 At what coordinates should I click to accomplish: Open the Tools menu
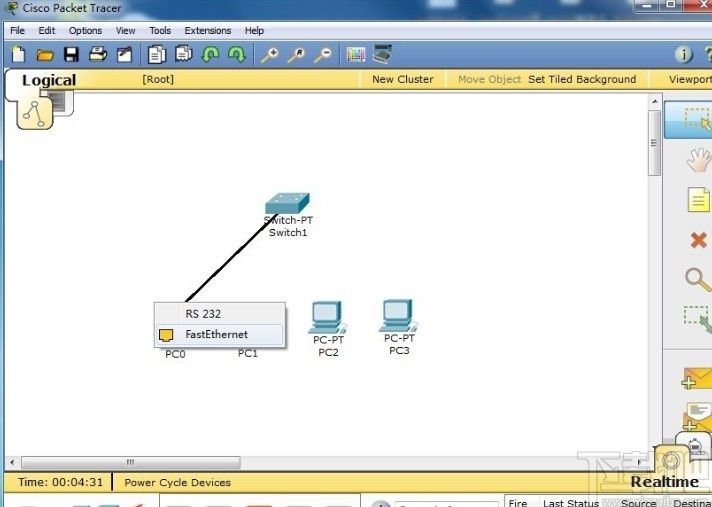[160, 30]
